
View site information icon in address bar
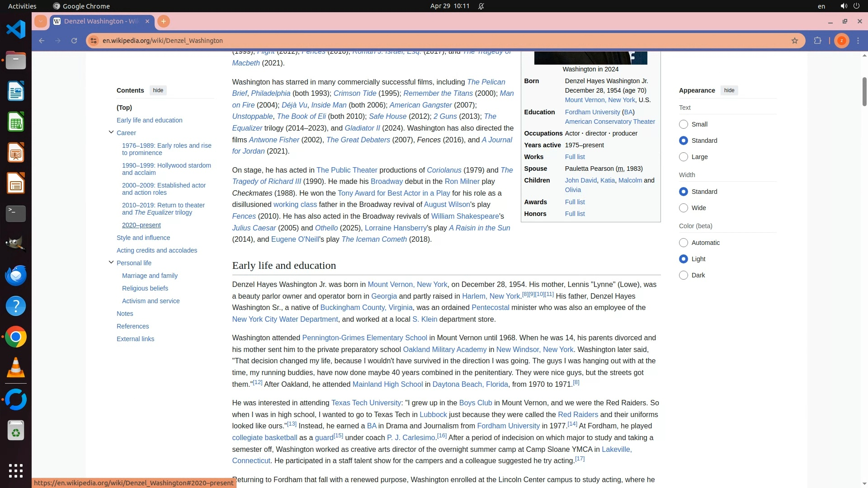tap(94, 41)
